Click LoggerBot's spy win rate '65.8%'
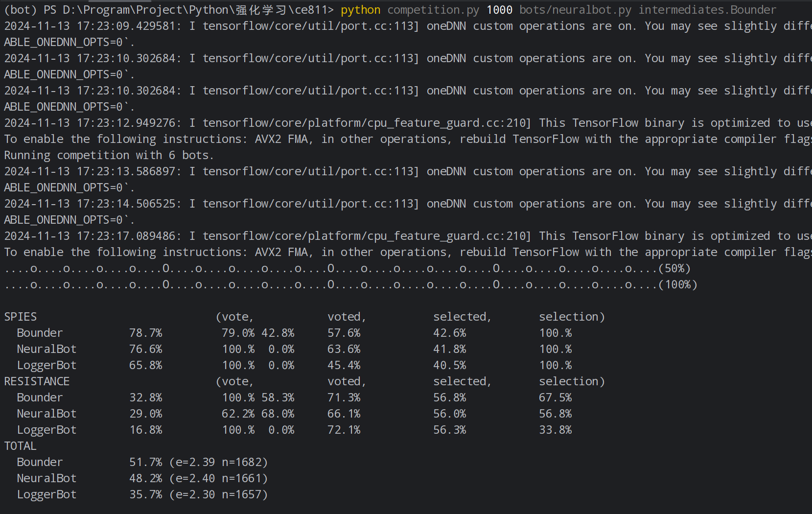Screen dimensions: 812x514 pyautogui.click(x=146, y=365)
